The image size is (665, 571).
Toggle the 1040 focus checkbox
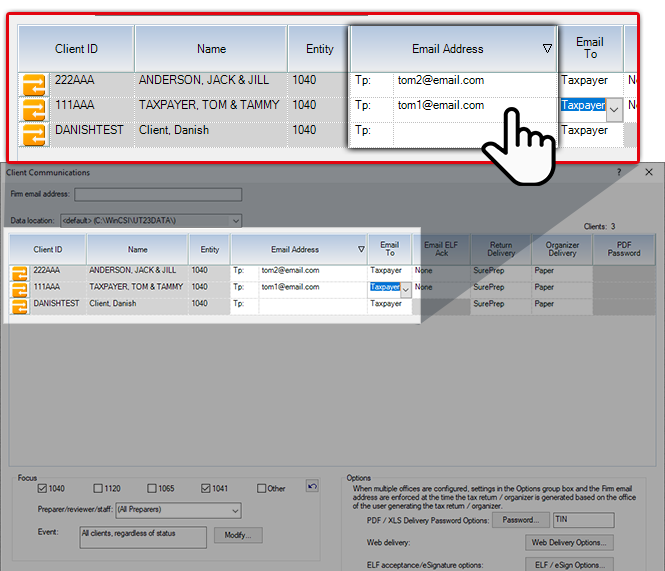(x=42, y=488)
